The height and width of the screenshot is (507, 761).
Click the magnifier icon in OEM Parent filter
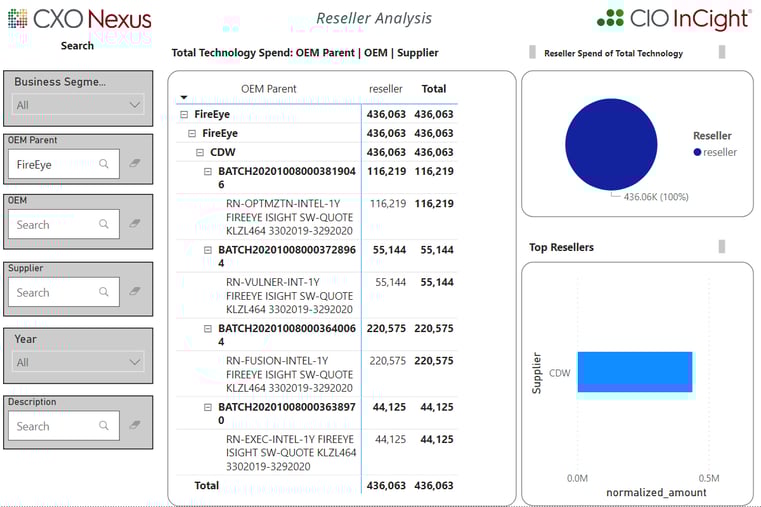point(104,164)
